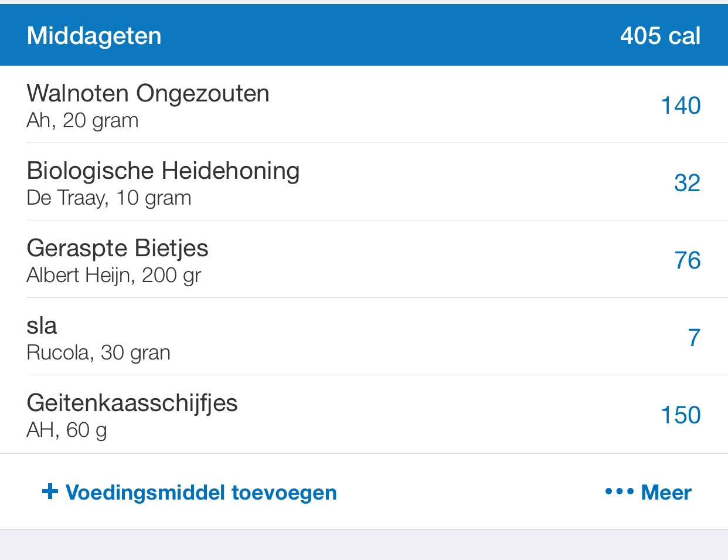728x560 pixels.
Task: Tap the 405 cal meal total
Action: coord(660,36)
